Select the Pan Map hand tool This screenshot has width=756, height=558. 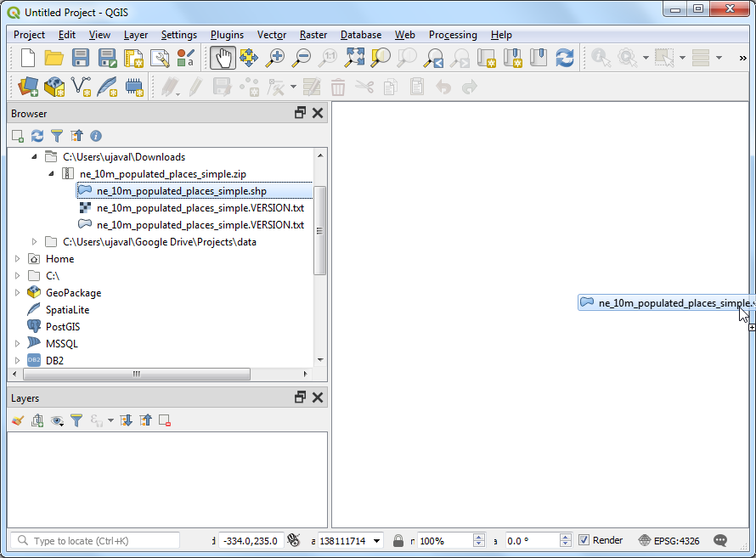coord(223,58)
